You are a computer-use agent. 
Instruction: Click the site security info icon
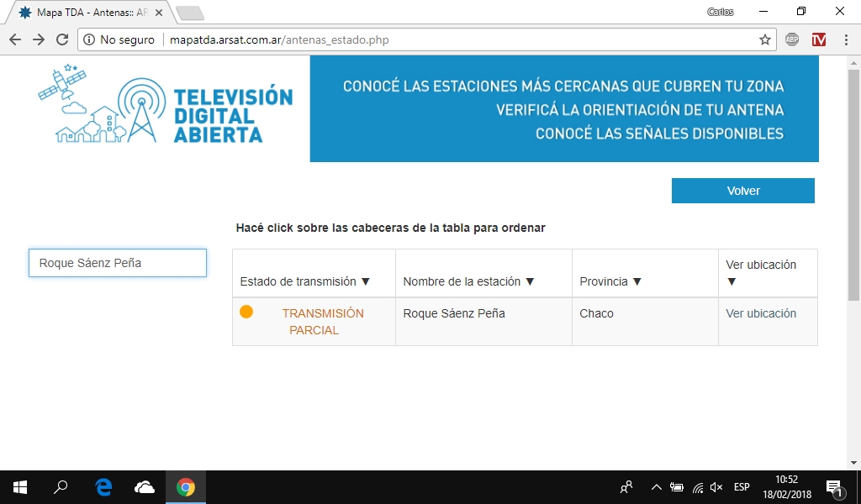point(90,39)
